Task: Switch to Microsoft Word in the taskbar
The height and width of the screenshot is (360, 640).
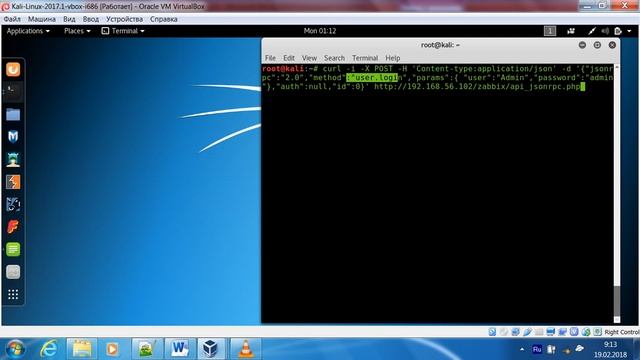Action: click(x=180, y=349)
